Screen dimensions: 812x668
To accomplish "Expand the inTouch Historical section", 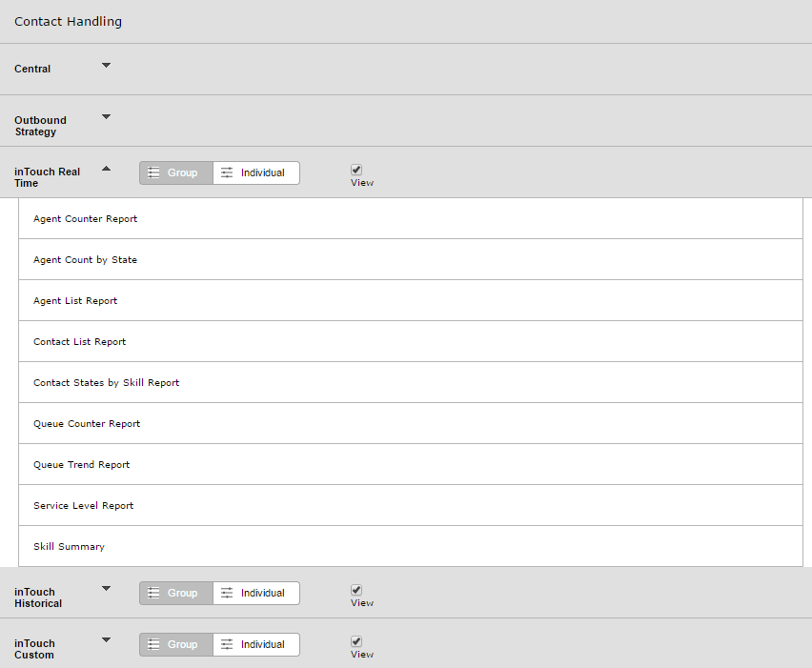I will coord(106,588).
